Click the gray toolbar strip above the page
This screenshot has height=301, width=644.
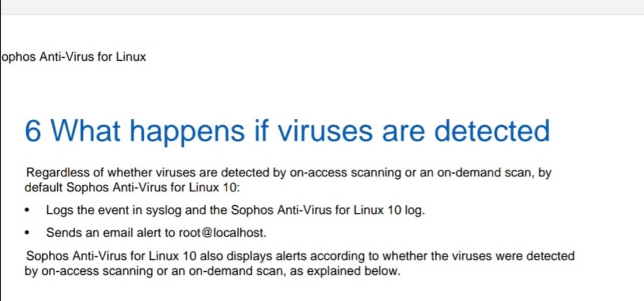click(x=322, y=7)
